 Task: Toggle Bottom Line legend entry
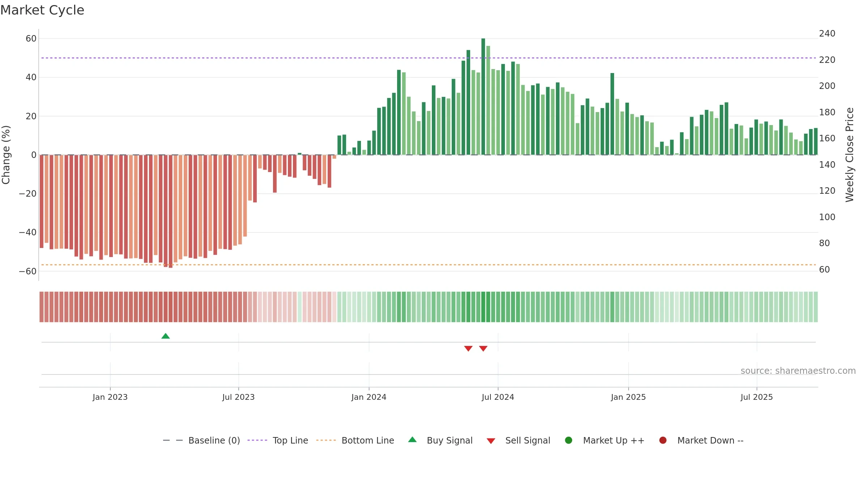(x=355, y=441)
